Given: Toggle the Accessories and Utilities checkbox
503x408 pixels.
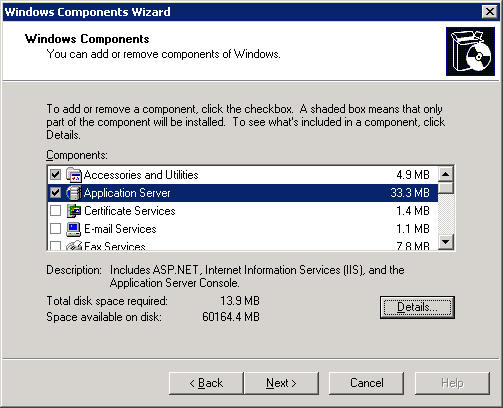Looking at the screenshot, I should [x=55, y=175].
